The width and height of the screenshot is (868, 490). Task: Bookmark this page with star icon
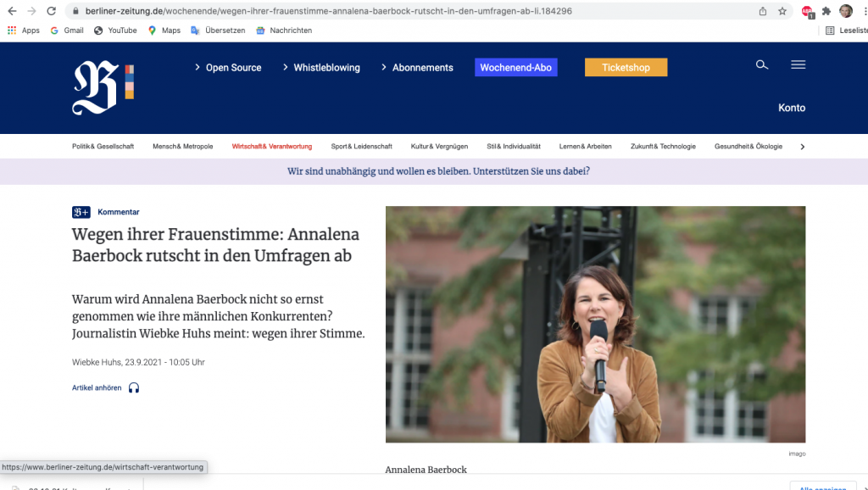(782, 11)
